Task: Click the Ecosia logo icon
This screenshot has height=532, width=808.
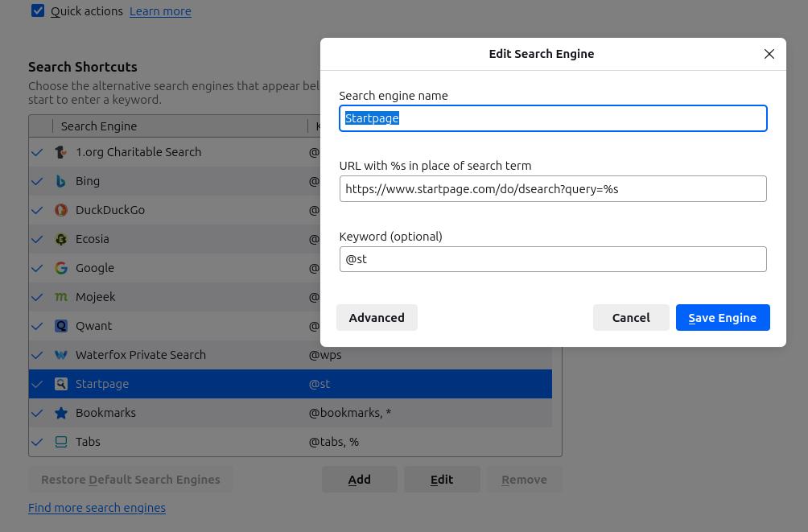Action: coord(61,239)
